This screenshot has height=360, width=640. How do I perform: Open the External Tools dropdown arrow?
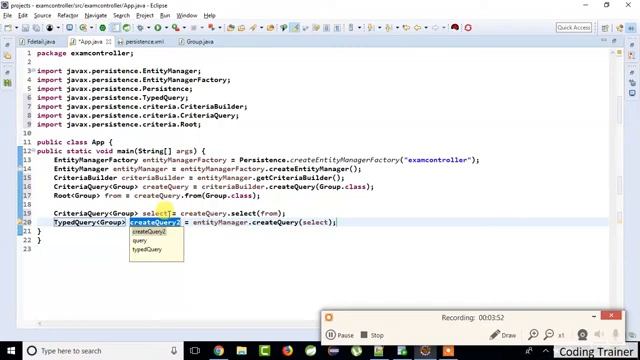[x=184, y=28]
